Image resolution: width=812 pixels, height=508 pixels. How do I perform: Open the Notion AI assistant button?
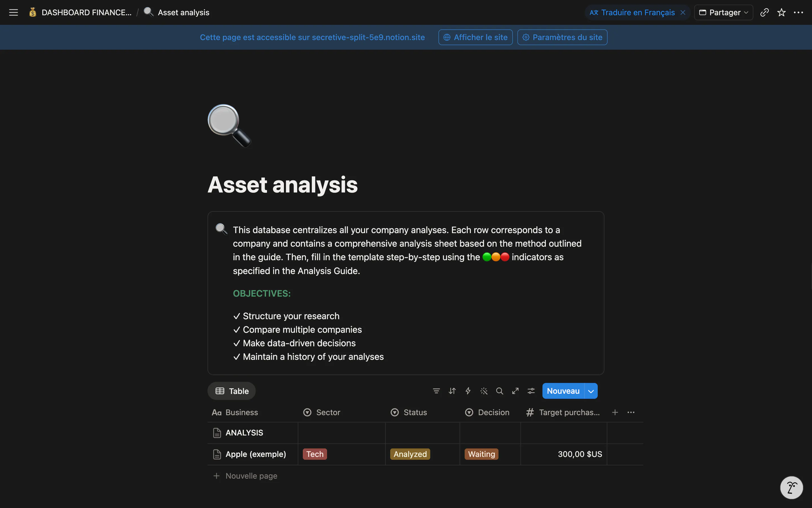click(x=791, y=487)
